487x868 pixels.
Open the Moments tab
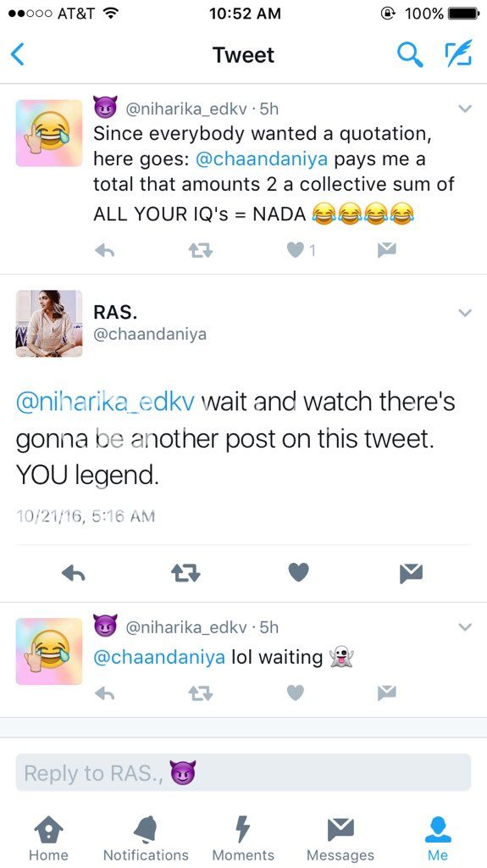(243, 837)
